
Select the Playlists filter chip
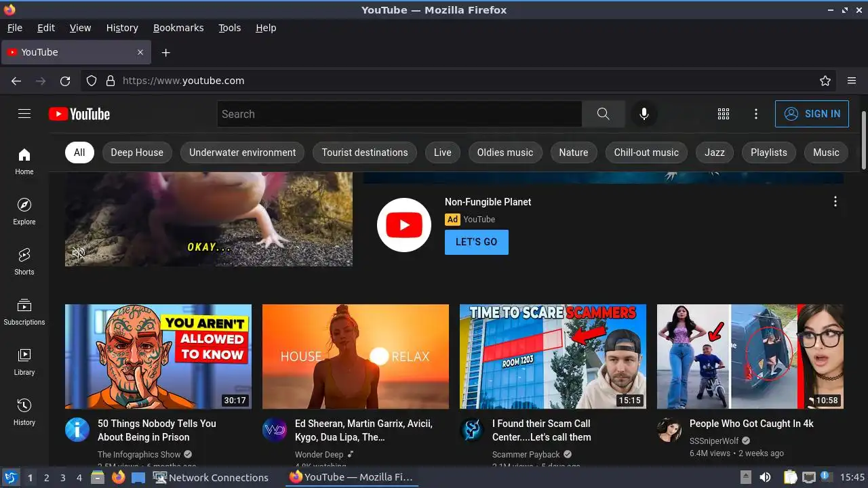pos(769,152)
